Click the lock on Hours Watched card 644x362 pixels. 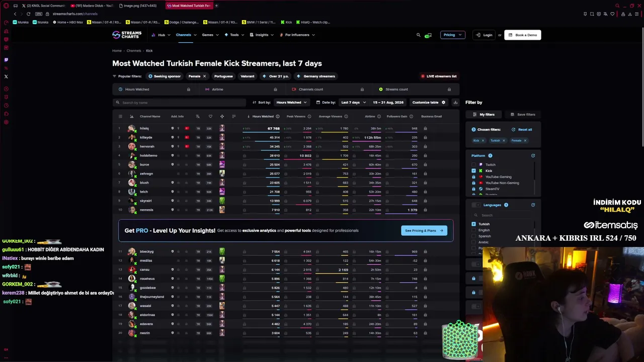coord(189,89)
